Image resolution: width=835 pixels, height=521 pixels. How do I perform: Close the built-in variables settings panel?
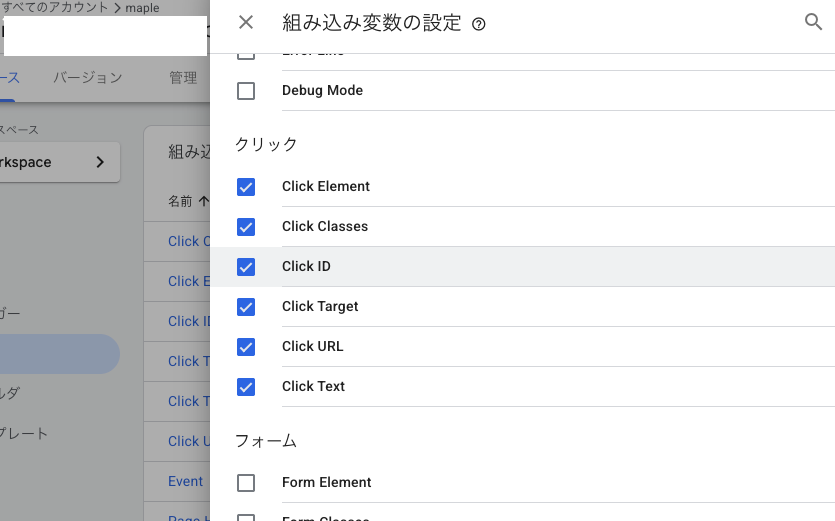(246, 23)
